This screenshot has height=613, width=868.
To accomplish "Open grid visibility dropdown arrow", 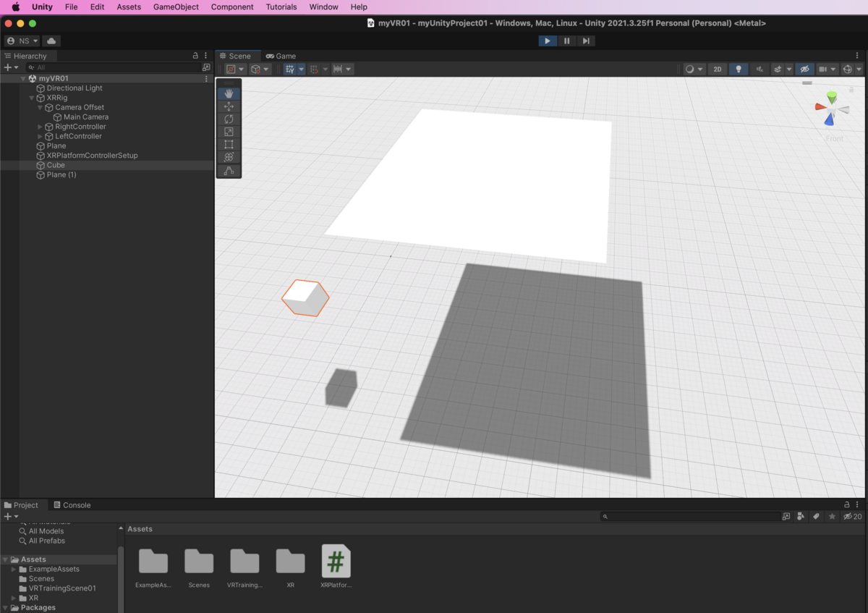I will coord(302,69).
